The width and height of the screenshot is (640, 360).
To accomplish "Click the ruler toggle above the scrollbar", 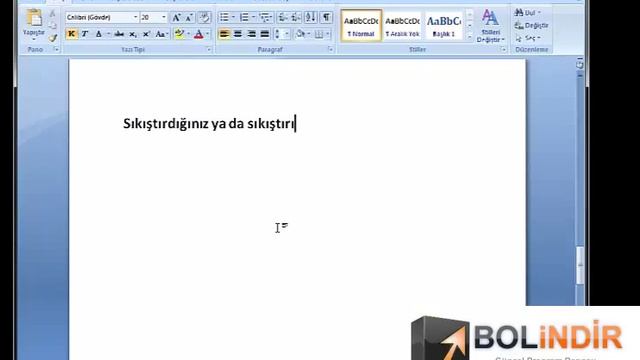I will click(580, 64).
